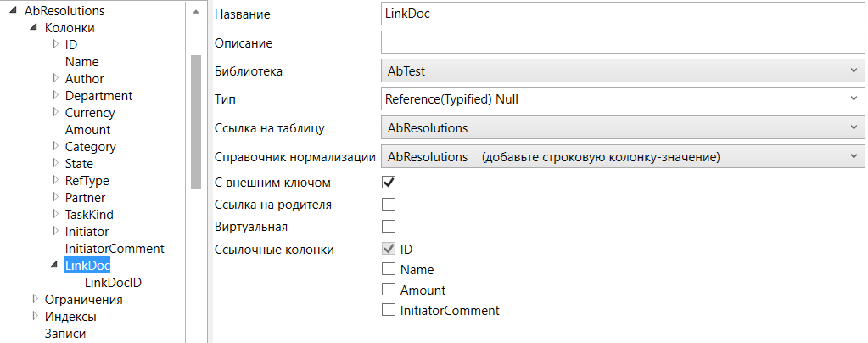Viewport: 868px width, 343px height.
Task: Expand the Partner column arrow
Action: point(55,197)
